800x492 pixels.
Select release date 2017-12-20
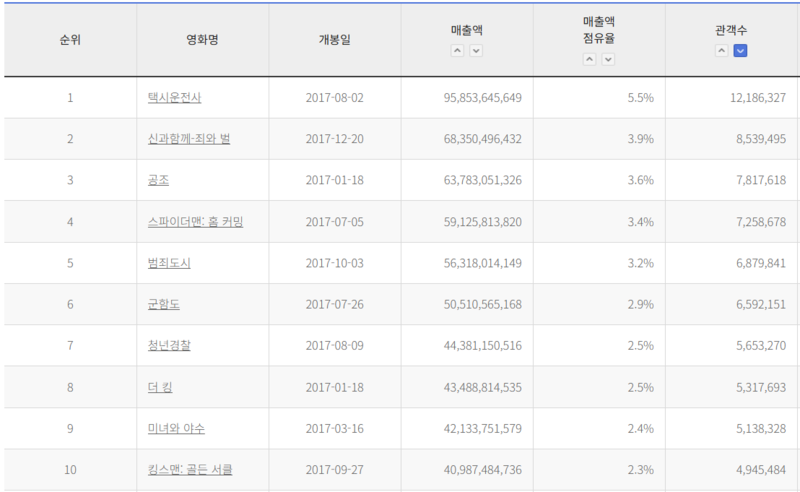coord(335,139)
